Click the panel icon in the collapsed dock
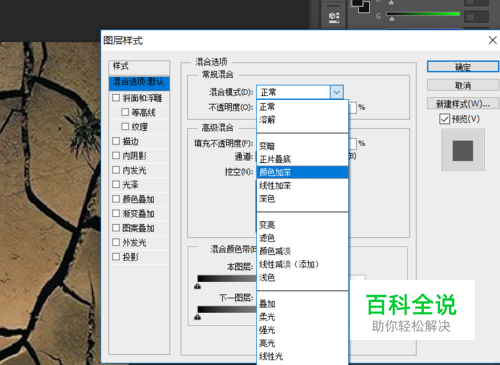 pyautogui.click(x=334, y=17)
